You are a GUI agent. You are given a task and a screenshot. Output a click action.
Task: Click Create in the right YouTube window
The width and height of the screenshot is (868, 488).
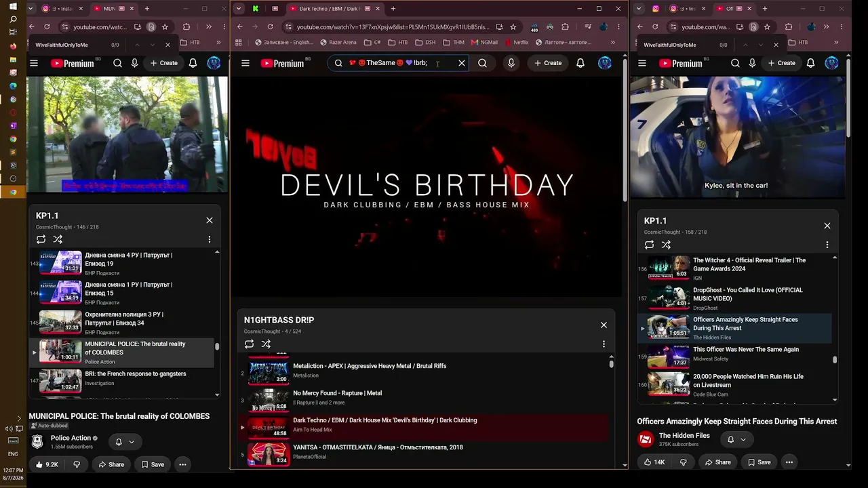point(781,63)
